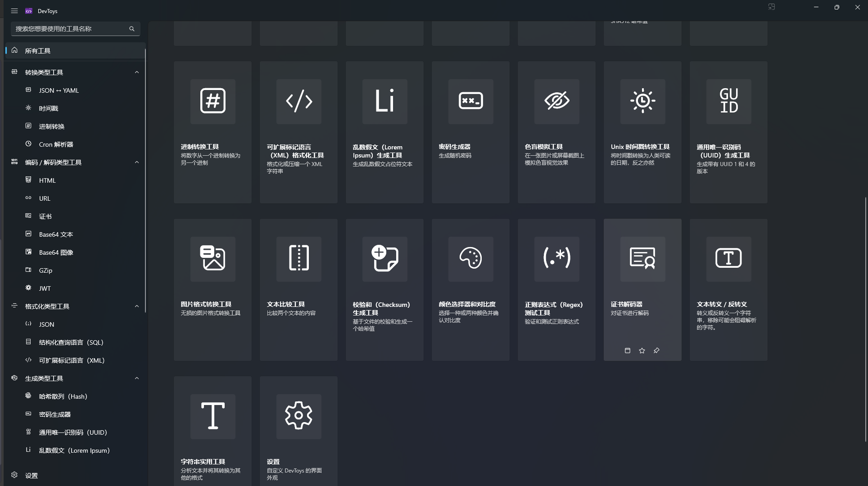The width and height of the screenshot is (868, 486).
Task: Click the 进制转换工具 tile title
Action: coord(200,147)
